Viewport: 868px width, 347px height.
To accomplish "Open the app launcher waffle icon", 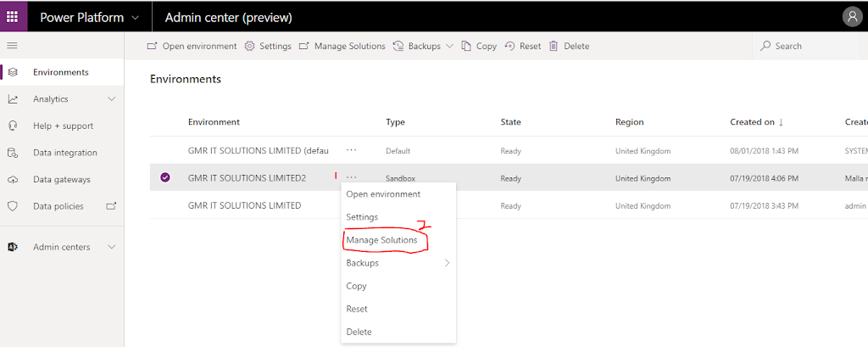I will coord(14,17).
